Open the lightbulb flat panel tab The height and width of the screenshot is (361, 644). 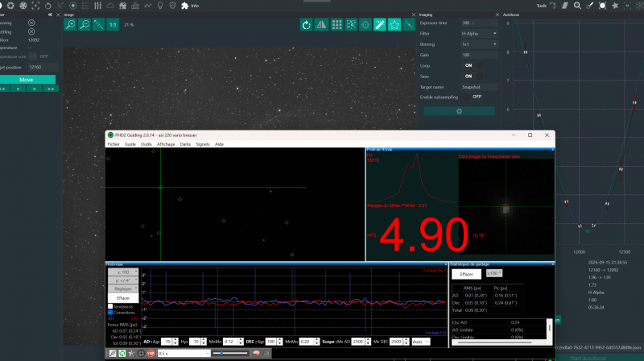160,6
